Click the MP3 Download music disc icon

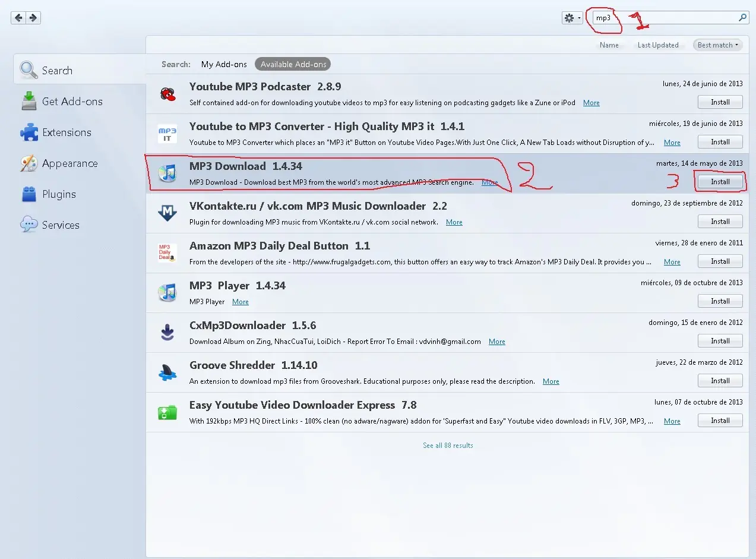pyautogui.click(x=167, y=173)
